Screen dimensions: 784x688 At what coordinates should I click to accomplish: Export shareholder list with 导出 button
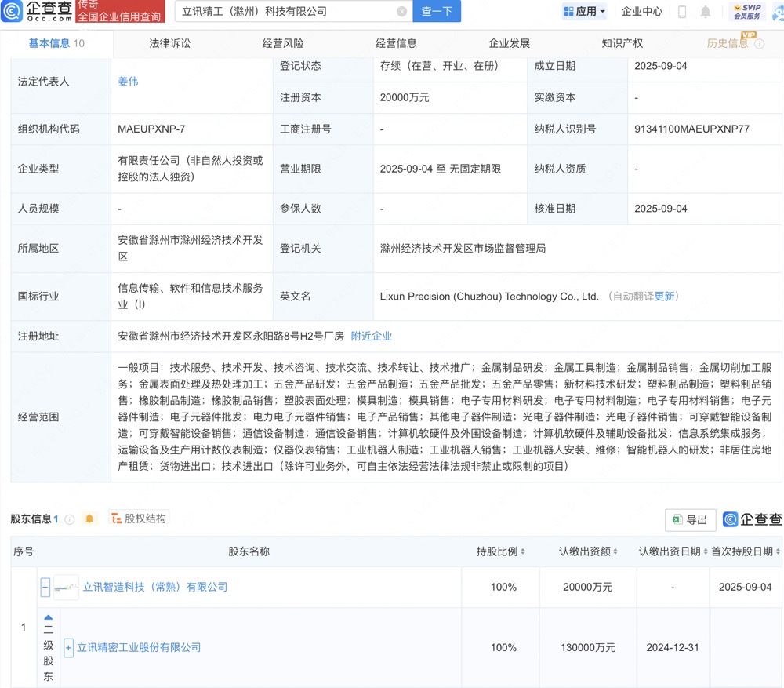(x=690, y=519)
